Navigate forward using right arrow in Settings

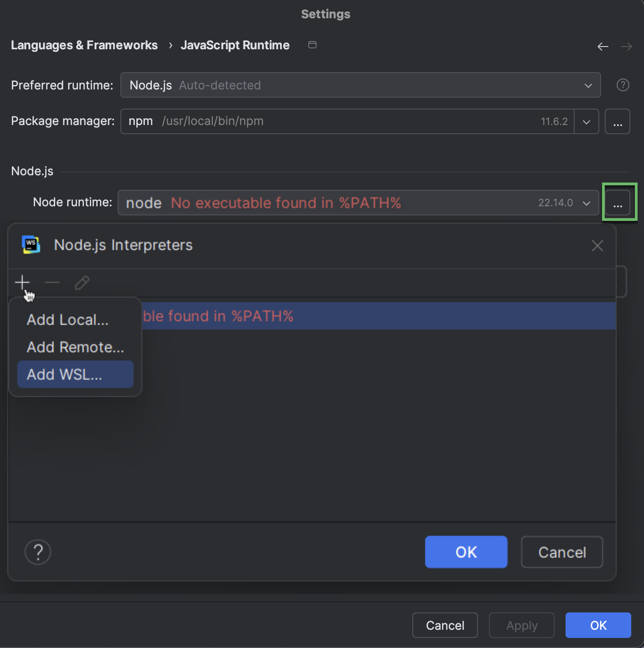(627, 46)
